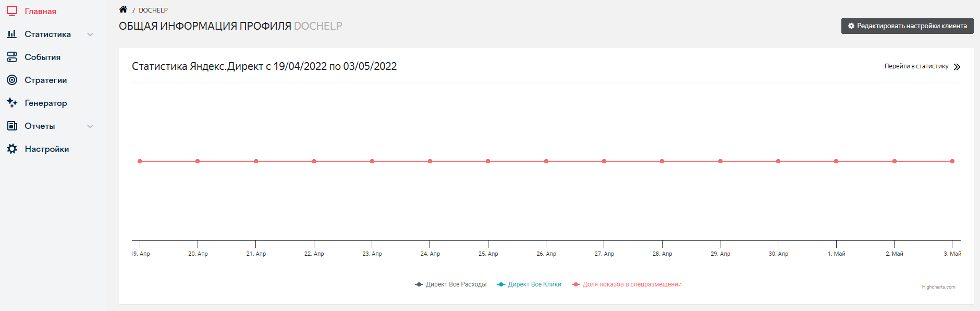Click the double chevron next to Перейти в статистику
The image size is (980, 311).
(x=957, y=67)
